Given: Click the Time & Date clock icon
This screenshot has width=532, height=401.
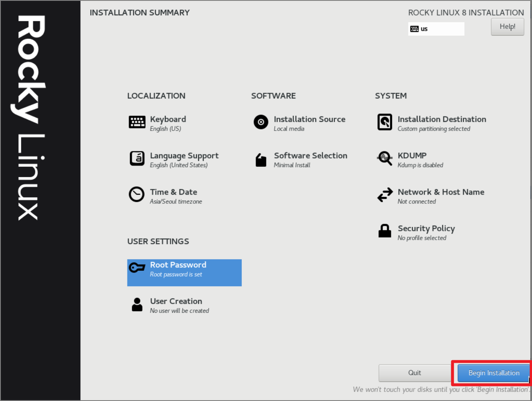Looking at the screenshot, I should click(137, 194).
